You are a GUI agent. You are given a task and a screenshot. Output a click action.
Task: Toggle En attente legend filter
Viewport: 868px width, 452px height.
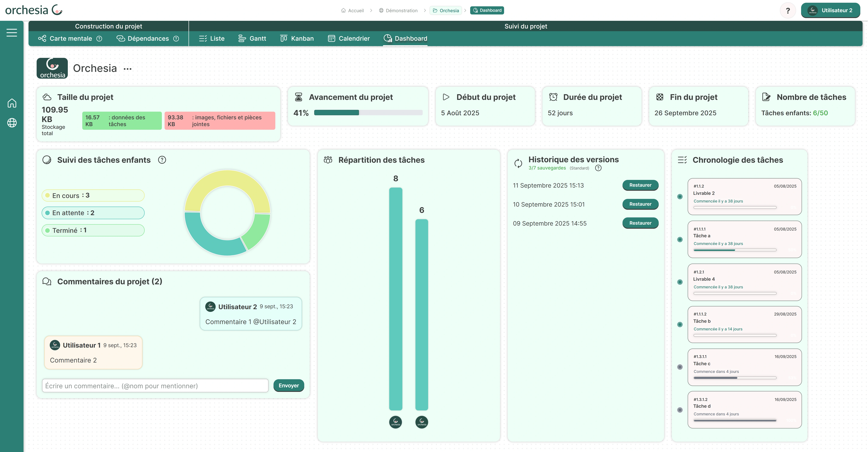(93, 213)
